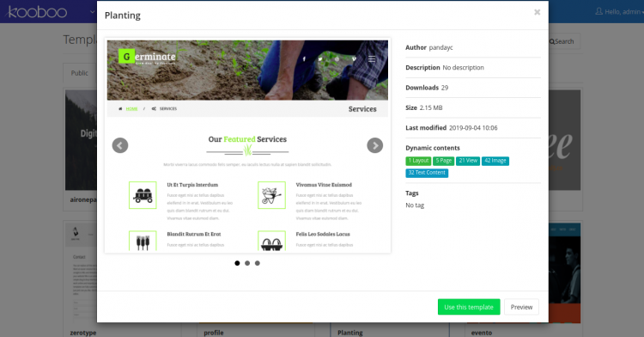
Task: Open the dropdown arrow beside Kooboo logo
Action: tap(92, 12)
